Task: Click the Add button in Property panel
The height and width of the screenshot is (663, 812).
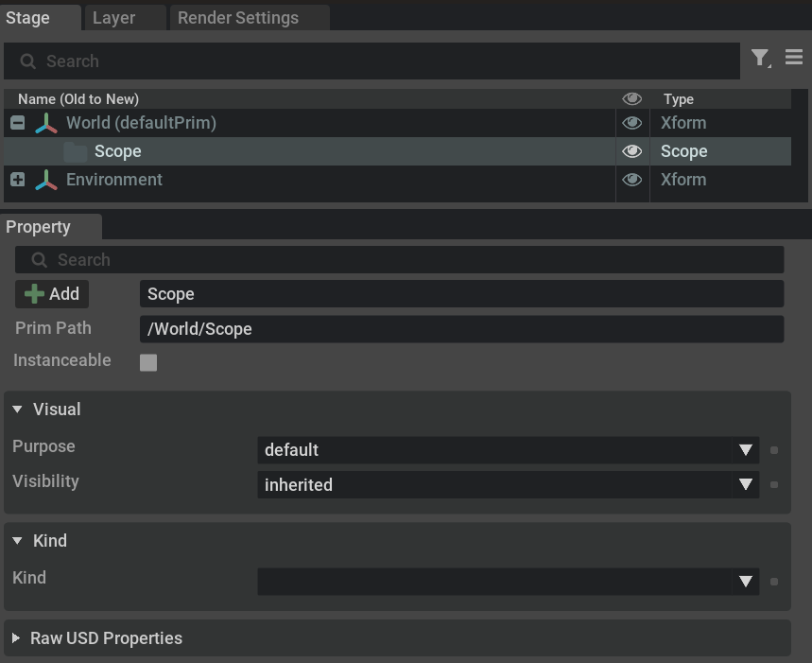Action: pyautogui.click(x=52, y=293)
